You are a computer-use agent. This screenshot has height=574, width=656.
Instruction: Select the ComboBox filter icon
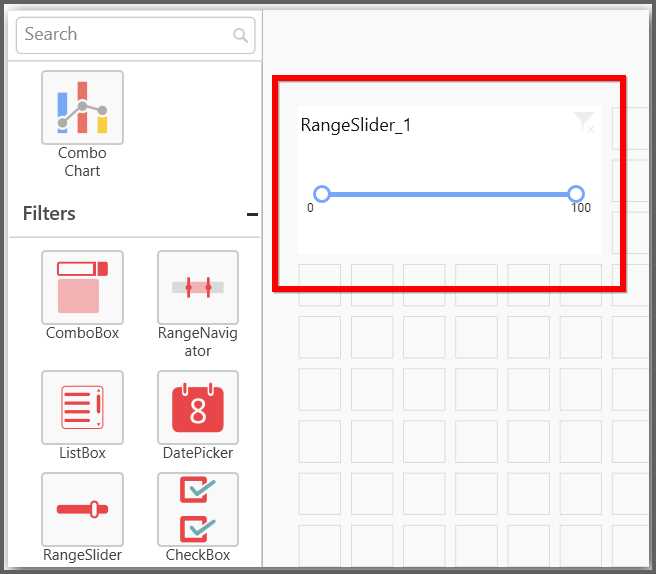82,287
